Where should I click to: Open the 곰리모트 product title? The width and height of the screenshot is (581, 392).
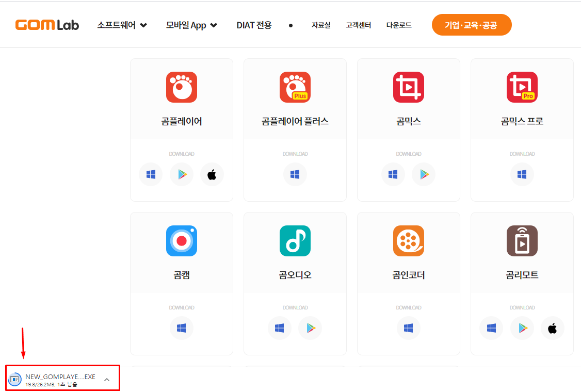tap(522, 275)
